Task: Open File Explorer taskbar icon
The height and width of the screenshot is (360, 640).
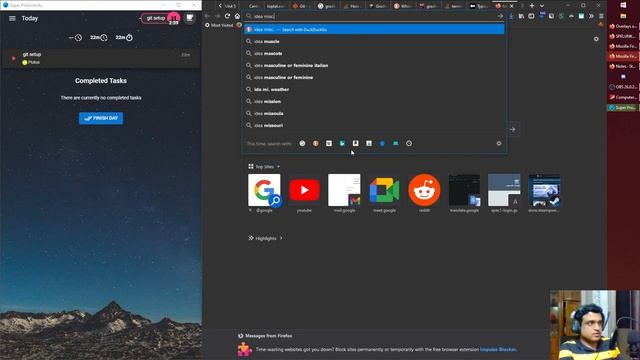Action: click(x=623, y=16)
